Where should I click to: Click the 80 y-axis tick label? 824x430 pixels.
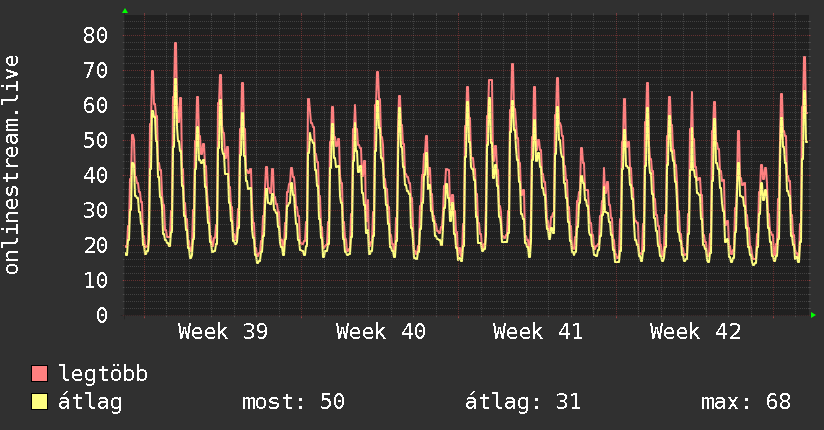(95, 36)
